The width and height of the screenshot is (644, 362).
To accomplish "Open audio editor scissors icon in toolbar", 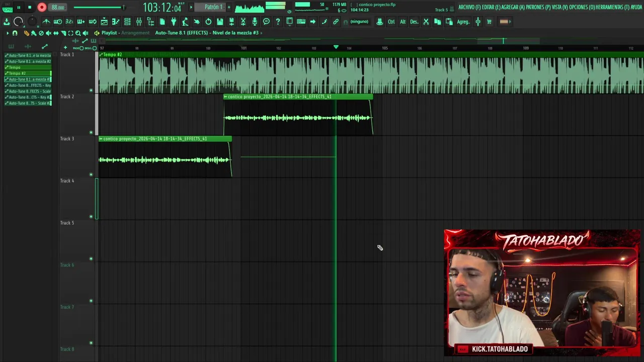I will tap(243, 22).
